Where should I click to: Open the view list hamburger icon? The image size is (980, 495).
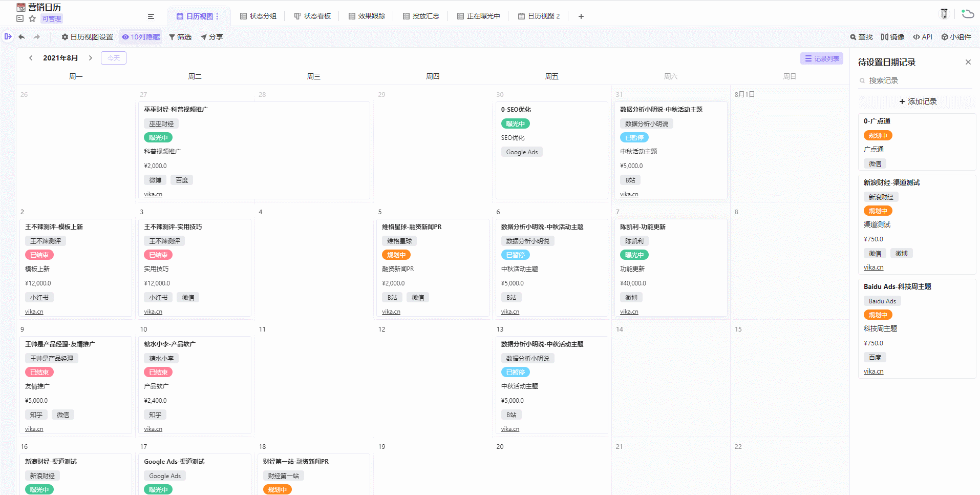[x=151, y=16]
